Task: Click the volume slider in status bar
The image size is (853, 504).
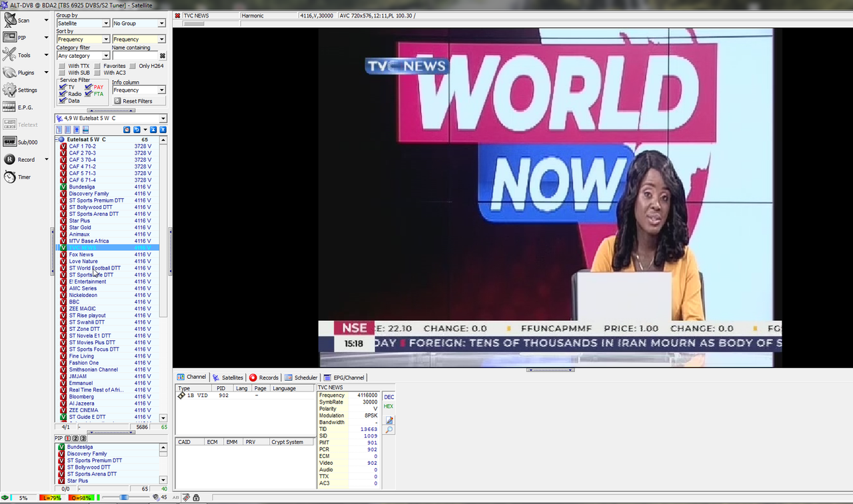Action: [125, 497]
